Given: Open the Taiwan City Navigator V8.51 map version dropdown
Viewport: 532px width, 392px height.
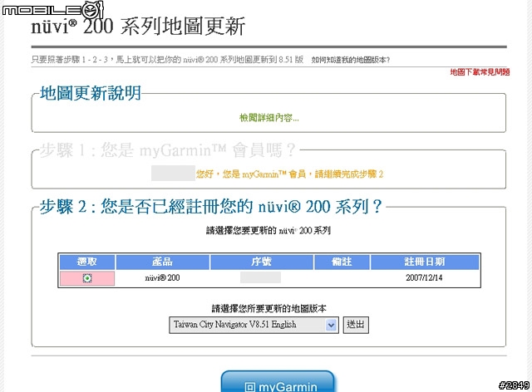Looking at the screenshot, I should tap(254, 325).
